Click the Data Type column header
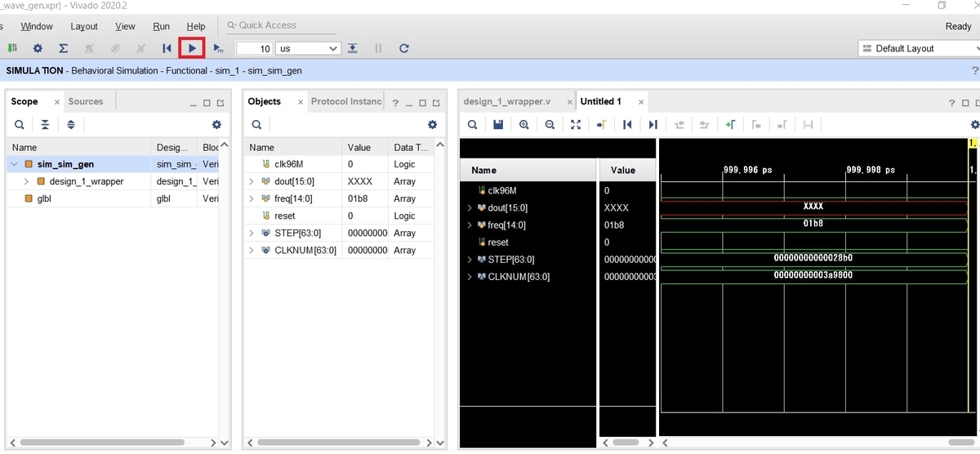Viewport: 980px width, 454px height. click(x=412, y=147)
